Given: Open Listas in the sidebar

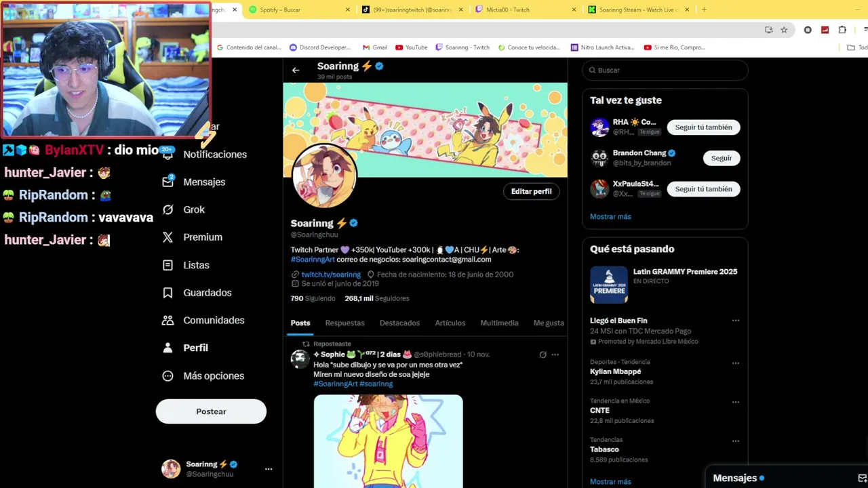Looking at the screenshot, I should click(186, 265).
